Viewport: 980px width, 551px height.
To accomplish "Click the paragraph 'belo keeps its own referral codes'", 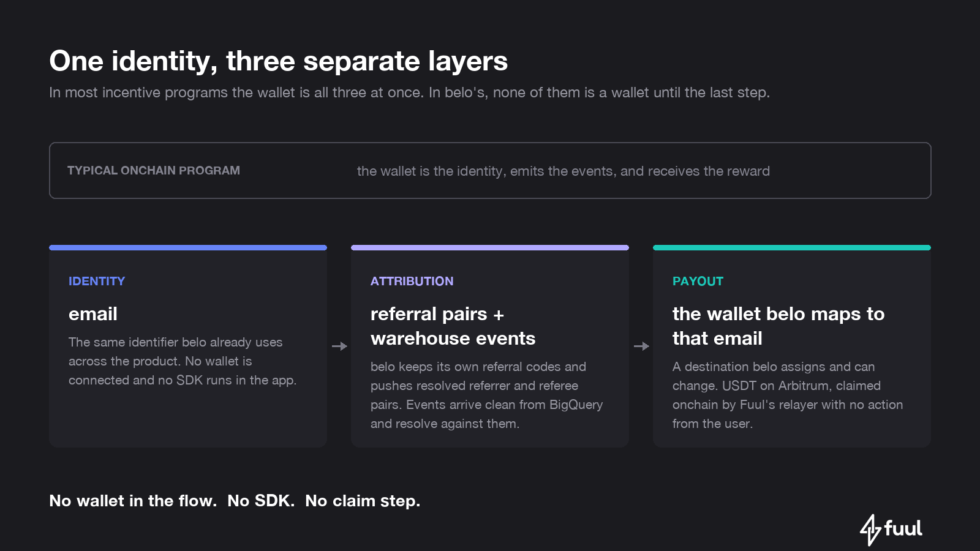I will 487,395.
